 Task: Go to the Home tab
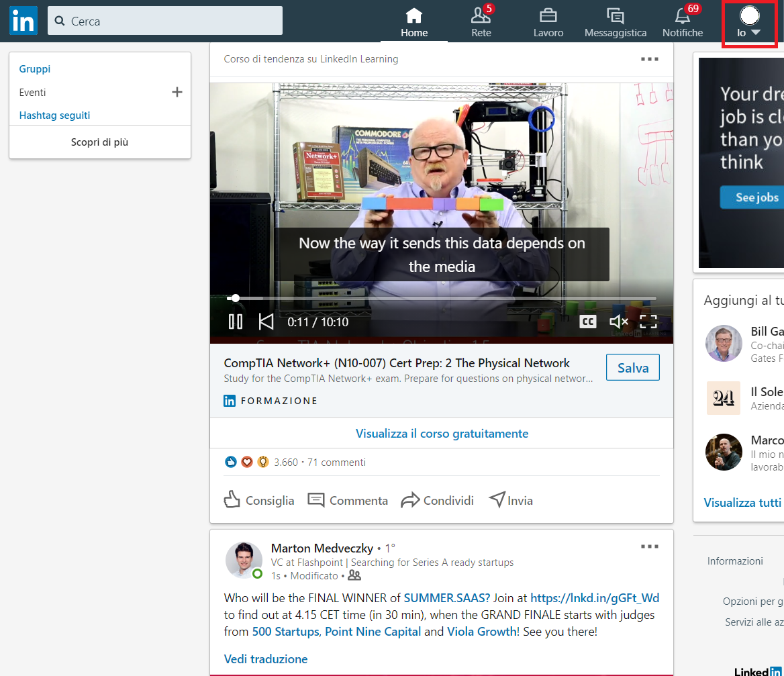414,21
